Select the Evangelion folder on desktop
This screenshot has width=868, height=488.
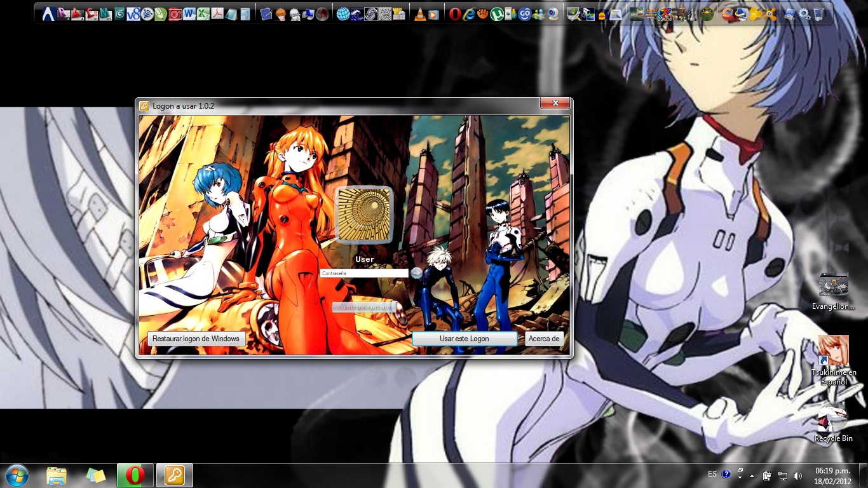[x=833, y=292]
